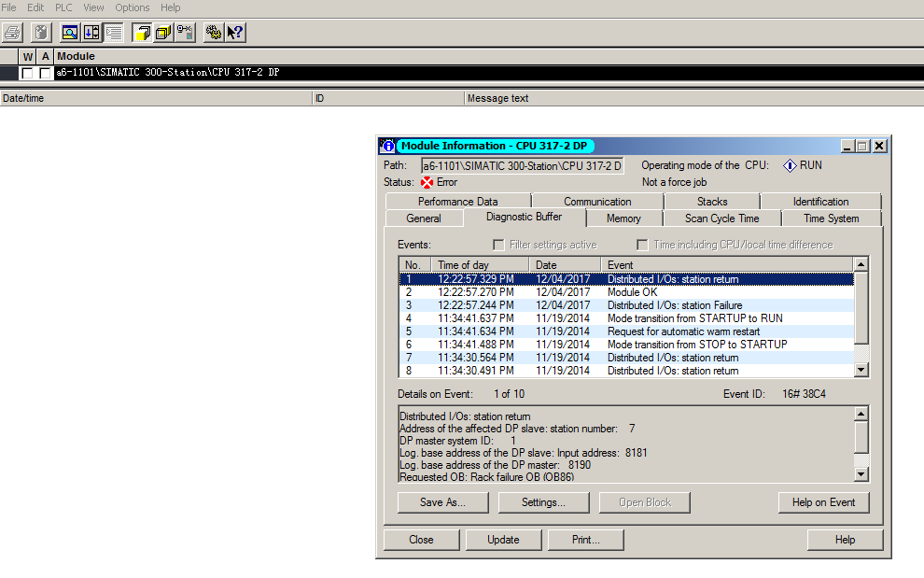
Task: Click the Save As... button
Action: (442, 502)
